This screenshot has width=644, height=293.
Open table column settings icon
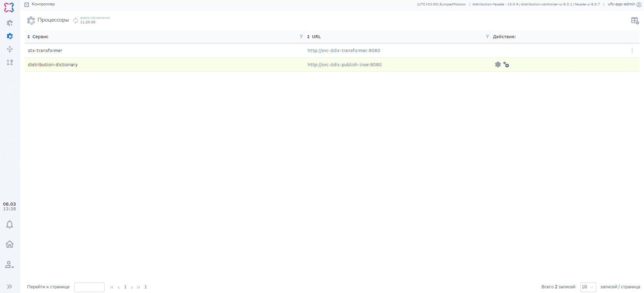point(635,21)
